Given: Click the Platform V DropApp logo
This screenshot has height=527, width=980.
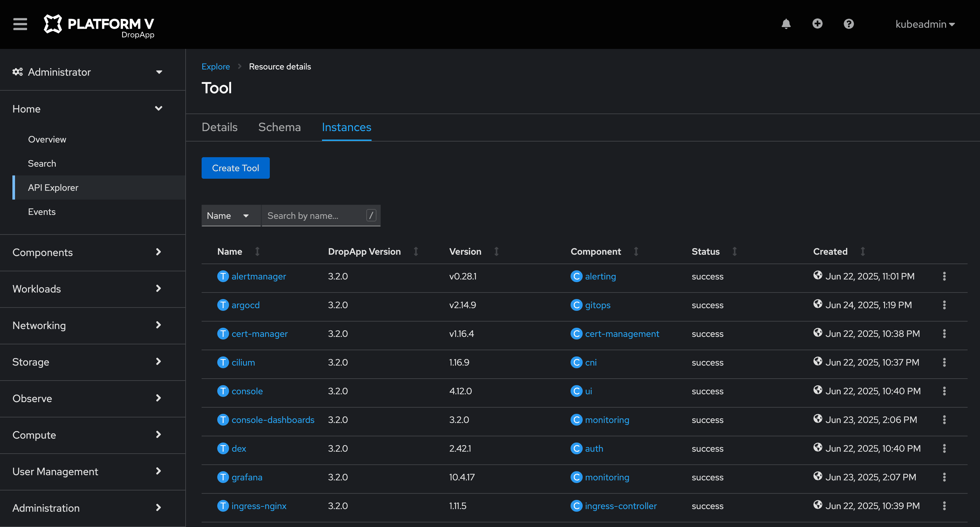Looking at the screenshot, I should point(99,26).
